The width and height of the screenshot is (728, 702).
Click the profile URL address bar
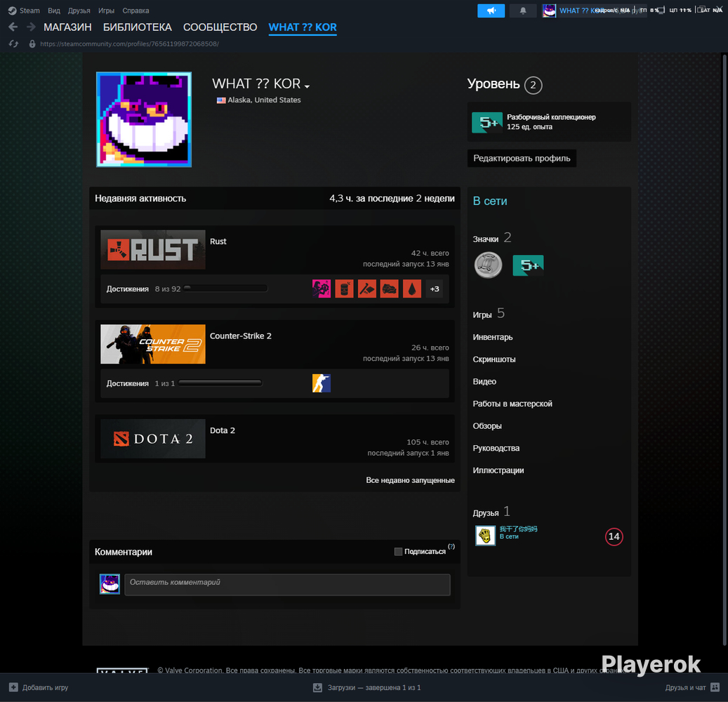pyautogui.click(x=130, y=44)
